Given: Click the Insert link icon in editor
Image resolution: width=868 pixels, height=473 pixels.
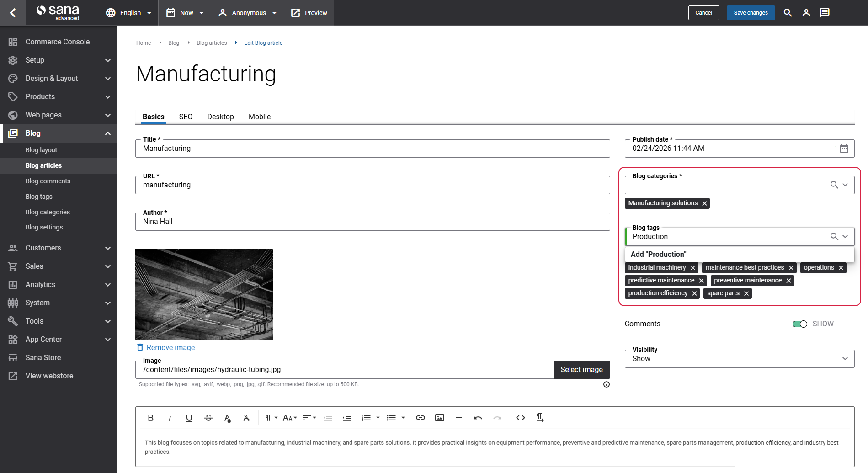Looking at the screenshot, I should [420, 418].
